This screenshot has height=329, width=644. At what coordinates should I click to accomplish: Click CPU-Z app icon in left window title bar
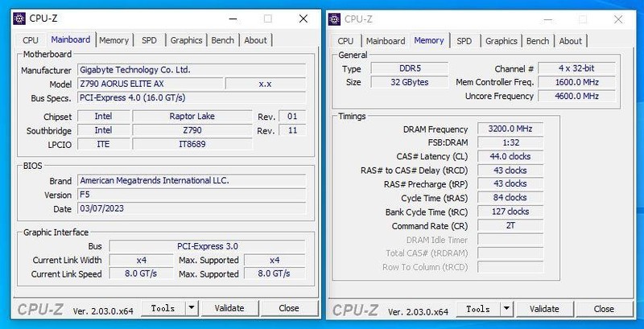pos(19,19)
